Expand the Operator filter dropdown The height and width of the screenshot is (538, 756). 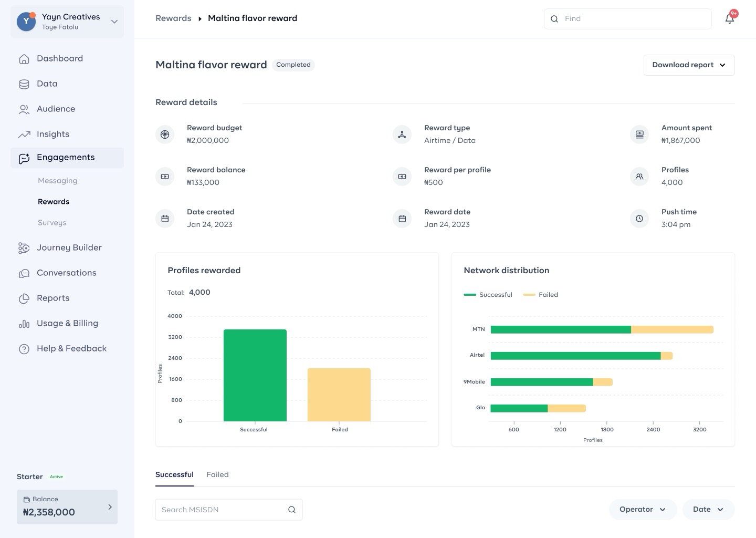click(x=643, y=510)
